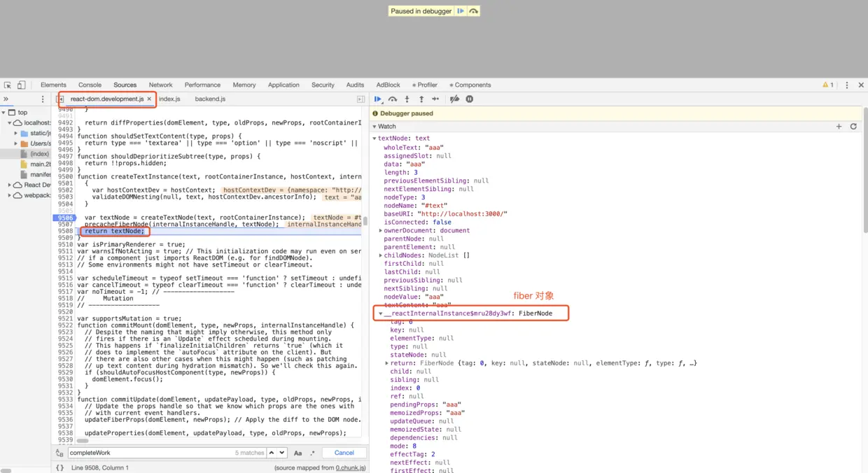The image size is (868, 473).
Task: Click the warnings counter showing 1
Action: [x=828, y=85]
